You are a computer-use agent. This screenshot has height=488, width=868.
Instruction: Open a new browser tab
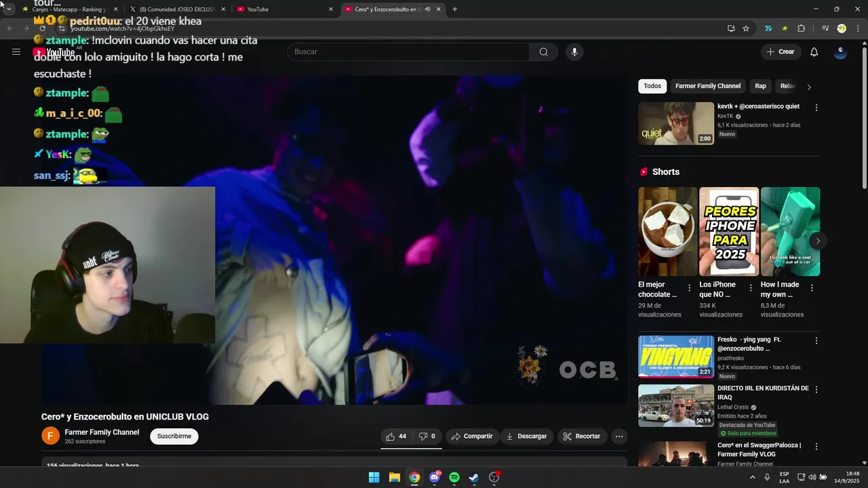(454, 9)
